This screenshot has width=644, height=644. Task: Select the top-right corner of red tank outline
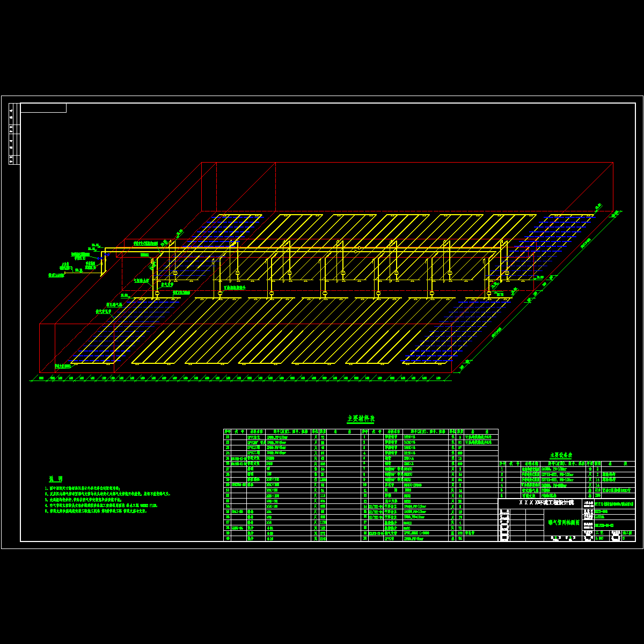[x=613, y=163]
